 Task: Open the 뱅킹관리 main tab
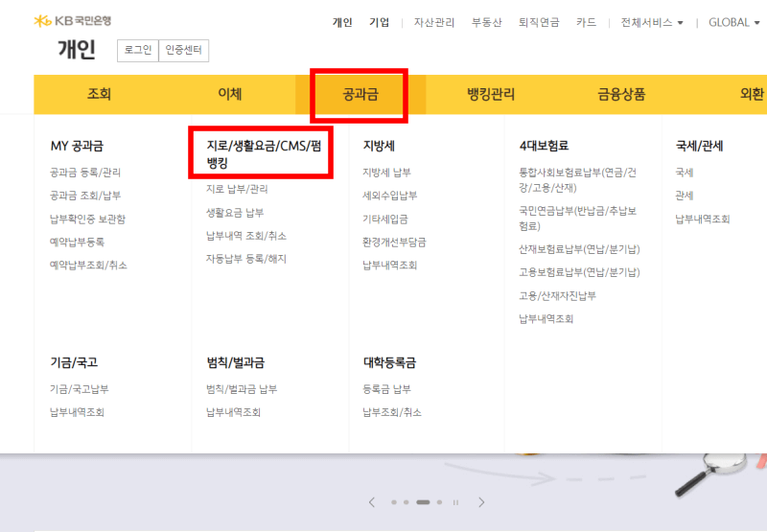491,94
